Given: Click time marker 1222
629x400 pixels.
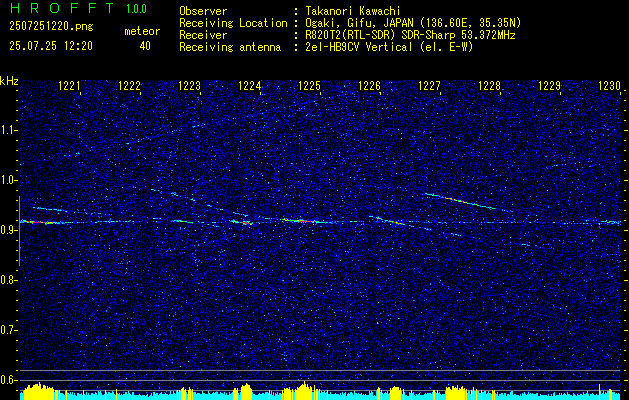Looking at the screenshot, I should point(129,86).
